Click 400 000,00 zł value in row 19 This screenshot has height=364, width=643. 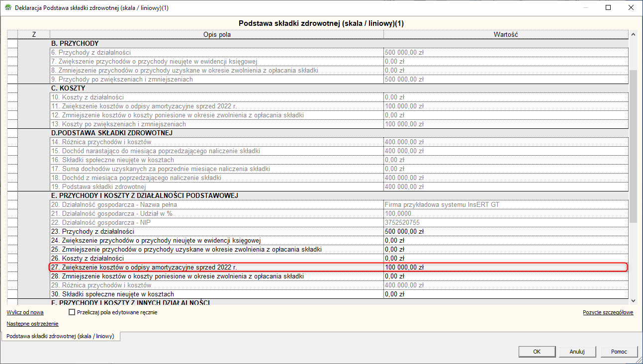coord(506,186)
